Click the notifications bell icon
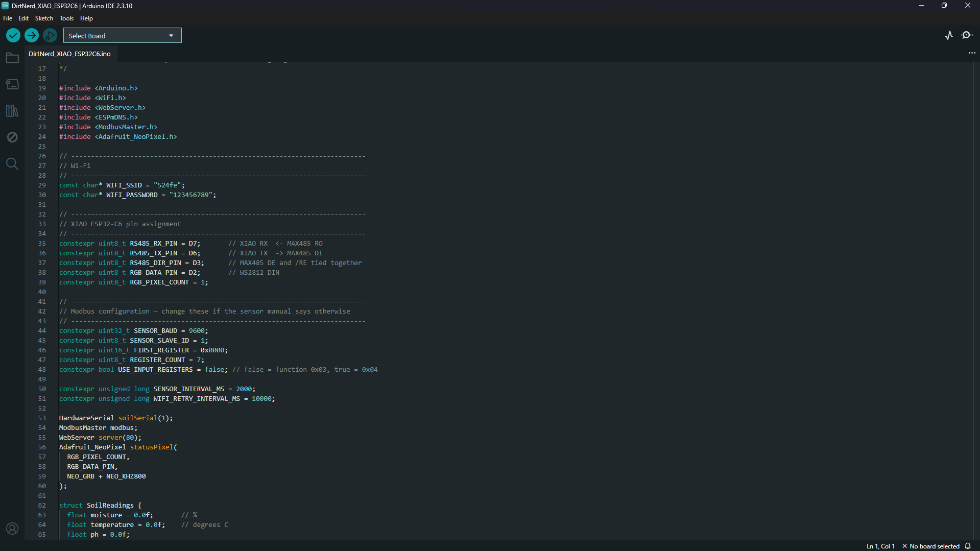 [x=968, y=546]
